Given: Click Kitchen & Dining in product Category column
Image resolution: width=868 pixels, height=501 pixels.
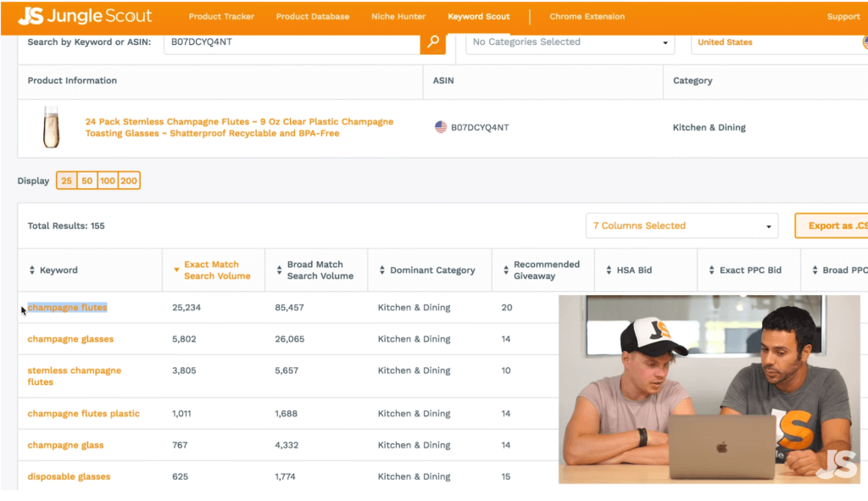Looking at the screenshot, I should click(709, 127).
